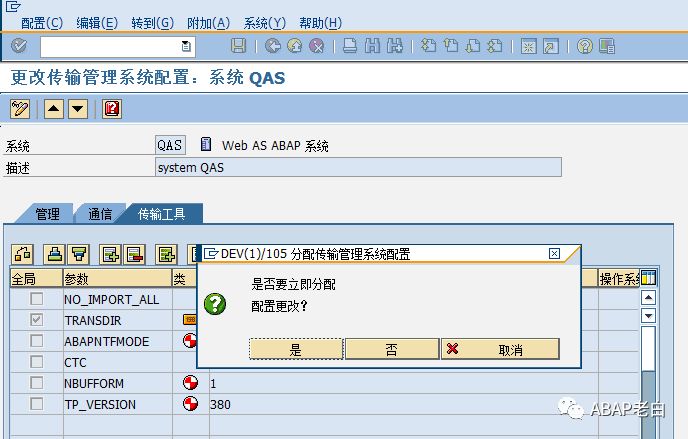688x439 pixels.
Task: Click the sort icon left of filter
Action: pos(55,254)
